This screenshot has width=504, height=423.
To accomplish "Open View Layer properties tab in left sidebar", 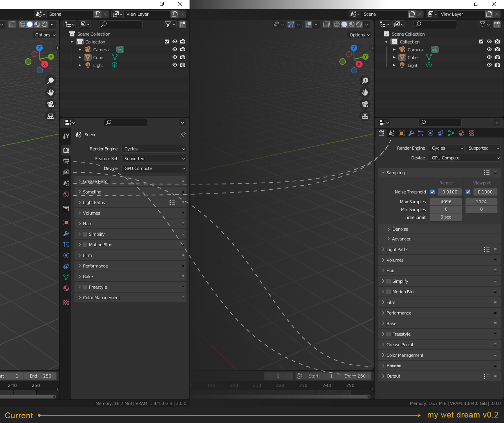I will [x=66, y=172].
